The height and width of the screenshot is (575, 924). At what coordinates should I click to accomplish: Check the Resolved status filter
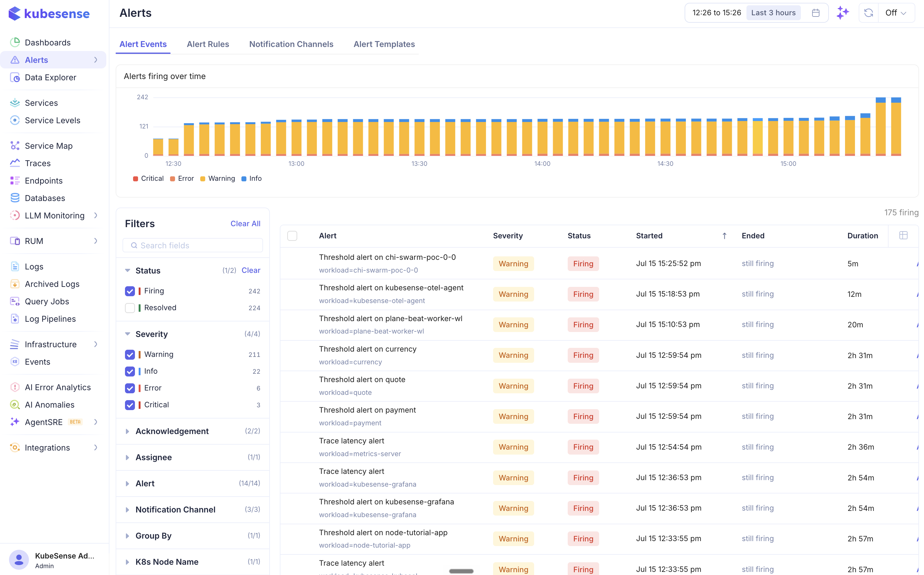click(130, 308)
